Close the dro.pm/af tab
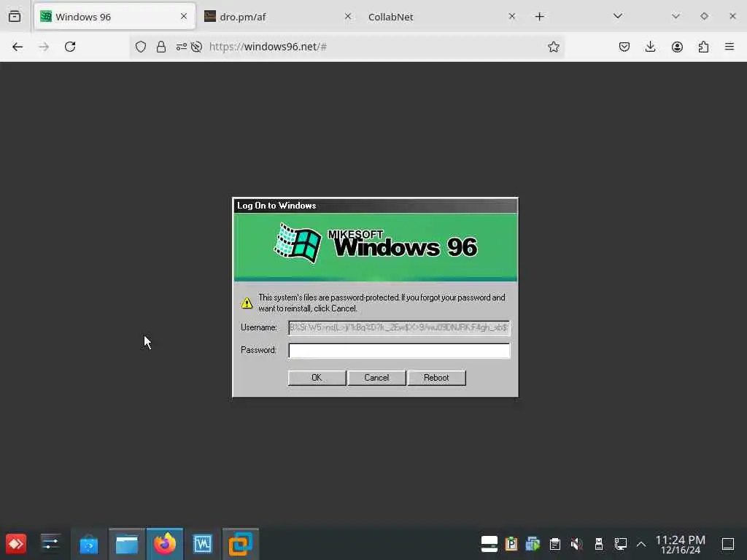Screen dimensions: 747x560 tap(348, 17)
